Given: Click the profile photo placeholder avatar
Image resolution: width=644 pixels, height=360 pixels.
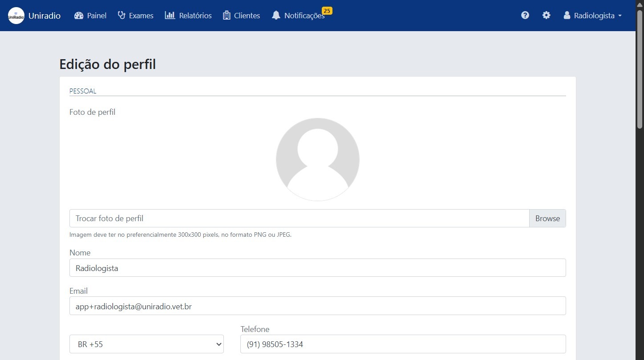Looking at the screenshot, I should point(317,159).
